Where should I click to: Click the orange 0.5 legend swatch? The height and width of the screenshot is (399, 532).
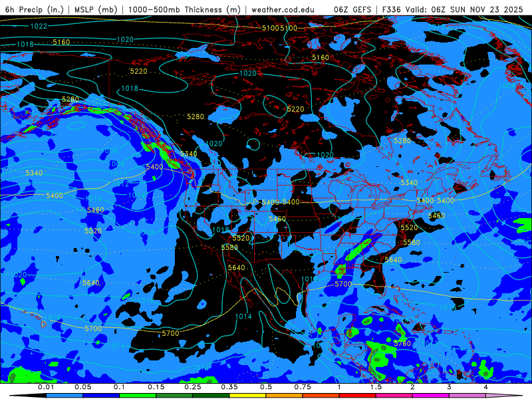284,396
